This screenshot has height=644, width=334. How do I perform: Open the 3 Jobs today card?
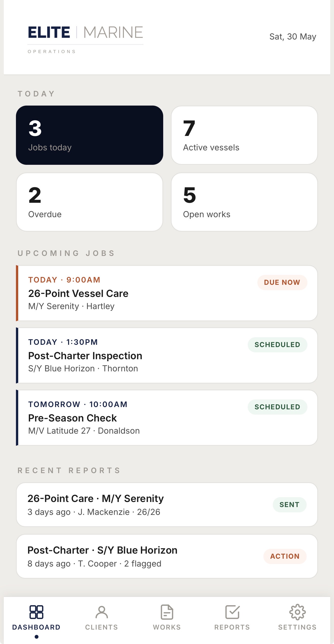[90, 135]
